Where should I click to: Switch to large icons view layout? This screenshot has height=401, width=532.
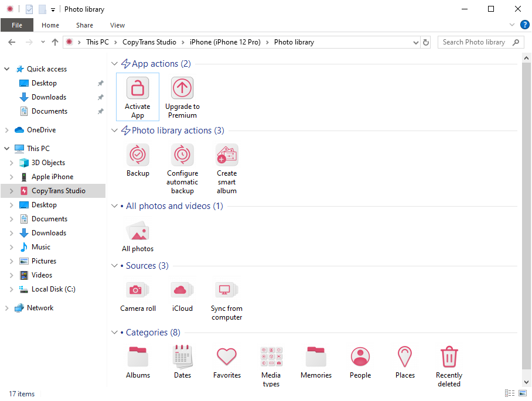pos(523,393)
